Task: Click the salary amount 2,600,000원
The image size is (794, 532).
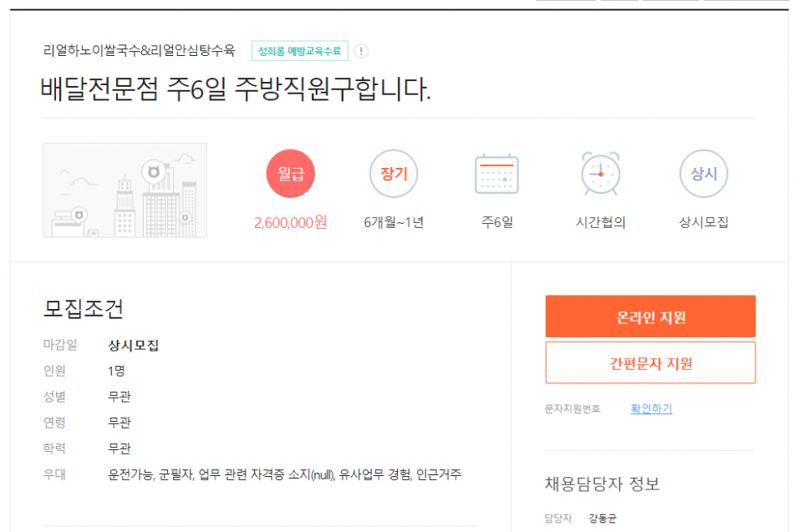Action: 291,222
